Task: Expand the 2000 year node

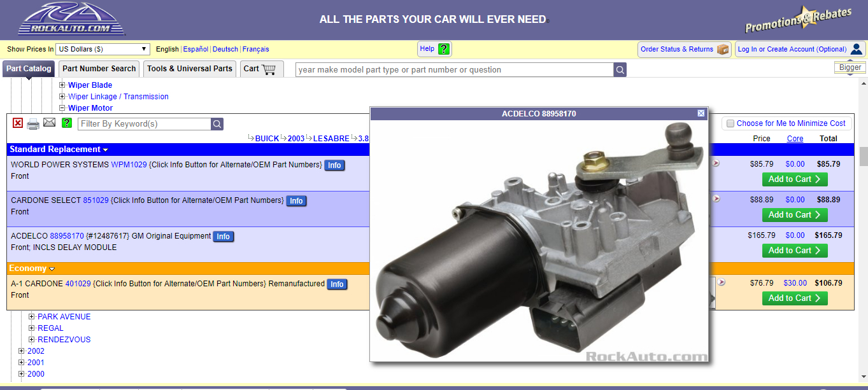Action: (x=22, y=374)
